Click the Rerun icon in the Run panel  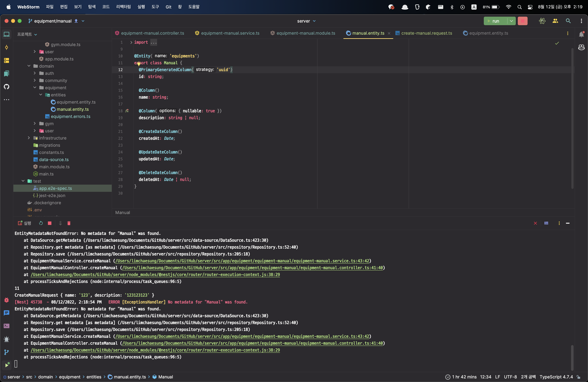click(x=41, y=223)
